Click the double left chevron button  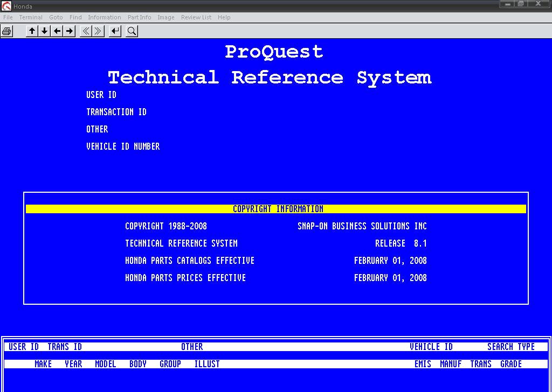pyautogui.click(x=86, y=31)
